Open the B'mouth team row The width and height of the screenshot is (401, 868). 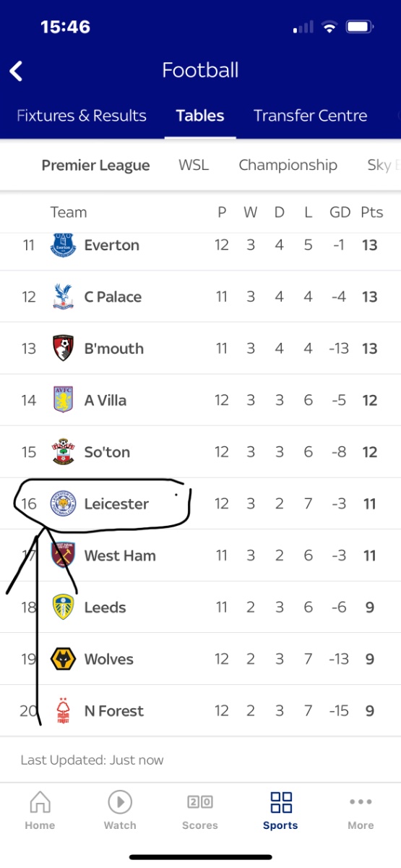tap(200, 349)
